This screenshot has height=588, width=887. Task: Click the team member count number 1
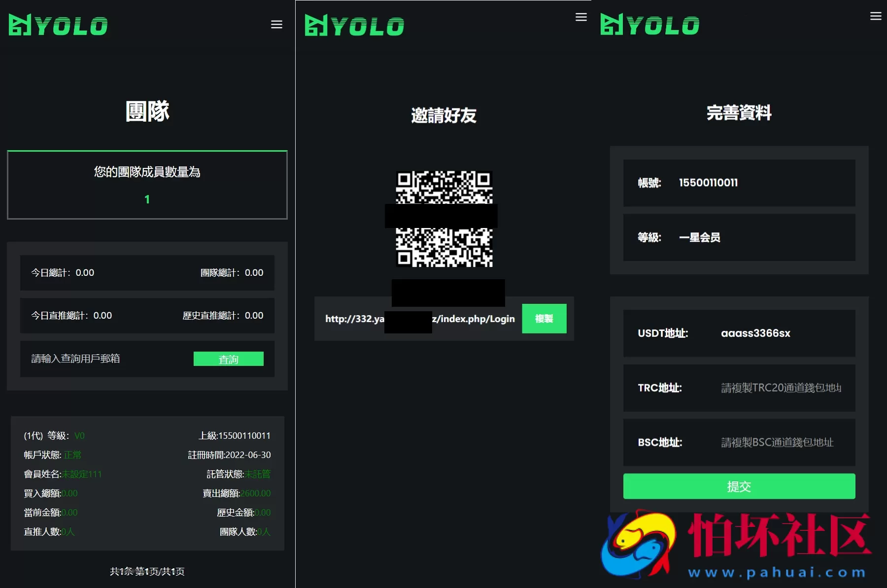click(146, 199)
